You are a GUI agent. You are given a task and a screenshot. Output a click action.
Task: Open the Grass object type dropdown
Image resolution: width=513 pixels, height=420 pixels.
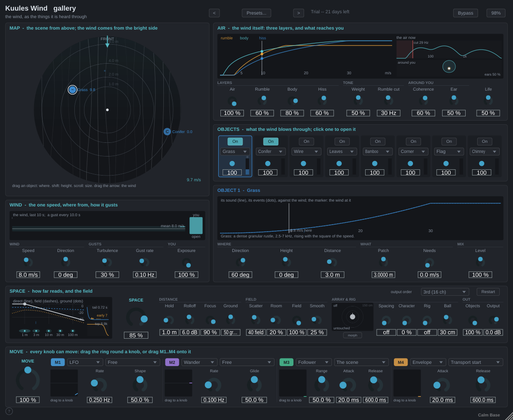point(235,152)
